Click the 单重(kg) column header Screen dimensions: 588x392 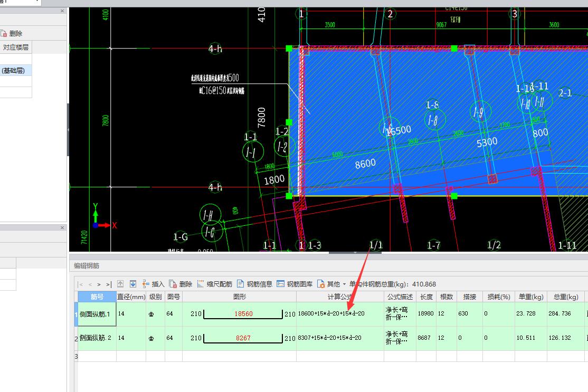tap(531, 297)
